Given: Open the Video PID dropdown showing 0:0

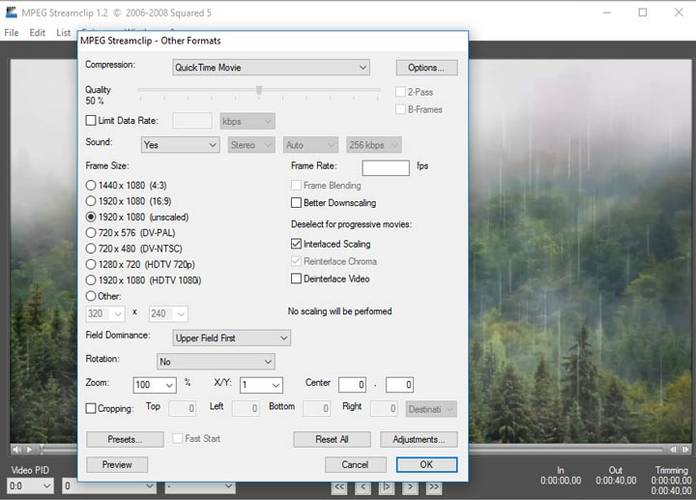Looking at the screenshot, I should tap(30, 486).
